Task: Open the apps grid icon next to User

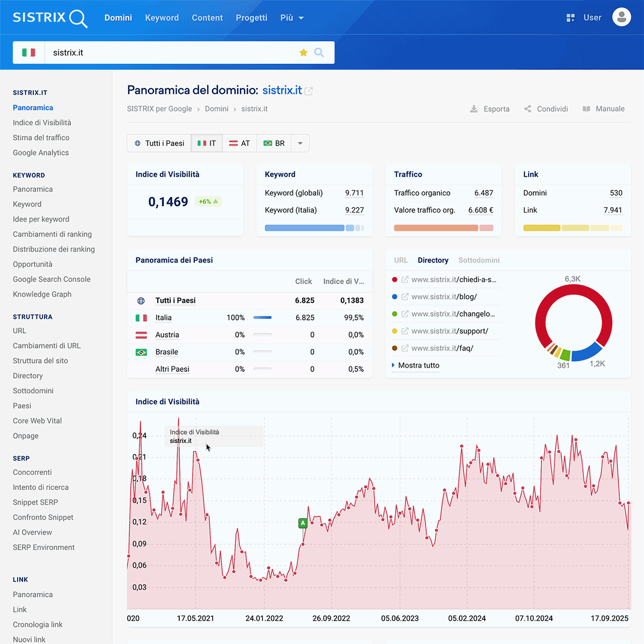Action: [570, 18]
